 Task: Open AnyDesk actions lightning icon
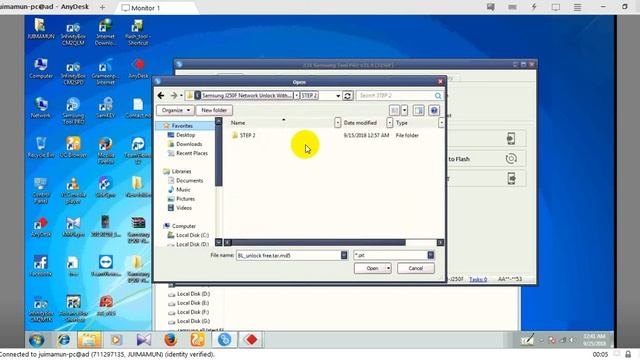[x=534, y=7]
